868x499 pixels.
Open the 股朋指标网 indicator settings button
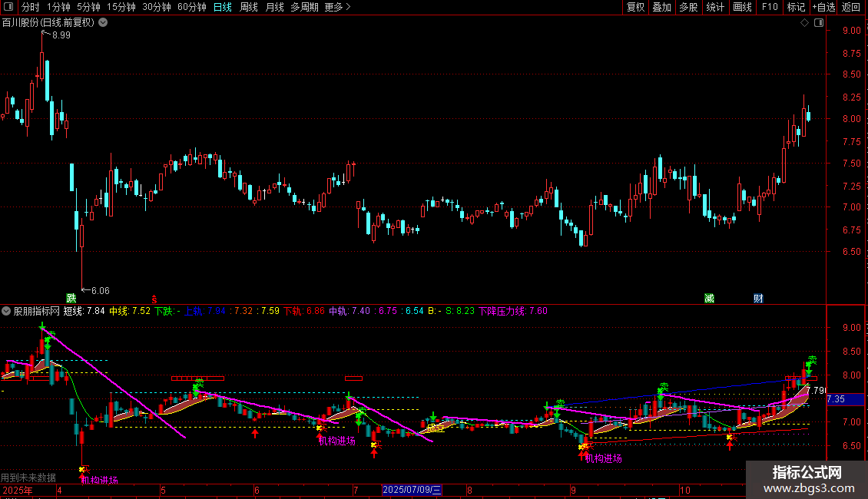(x=6, y=311)
